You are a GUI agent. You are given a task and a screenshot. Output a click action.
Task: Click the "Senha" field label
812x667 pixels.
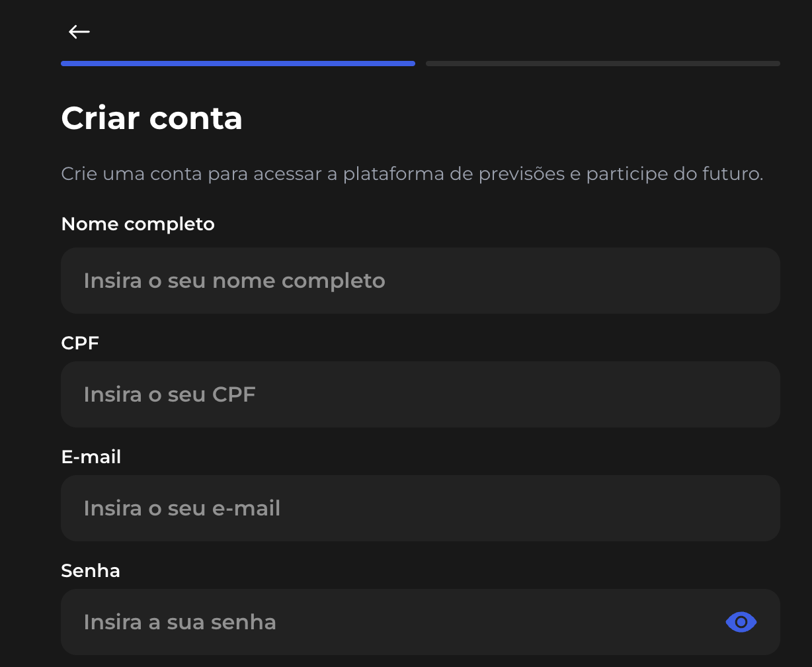91,570
